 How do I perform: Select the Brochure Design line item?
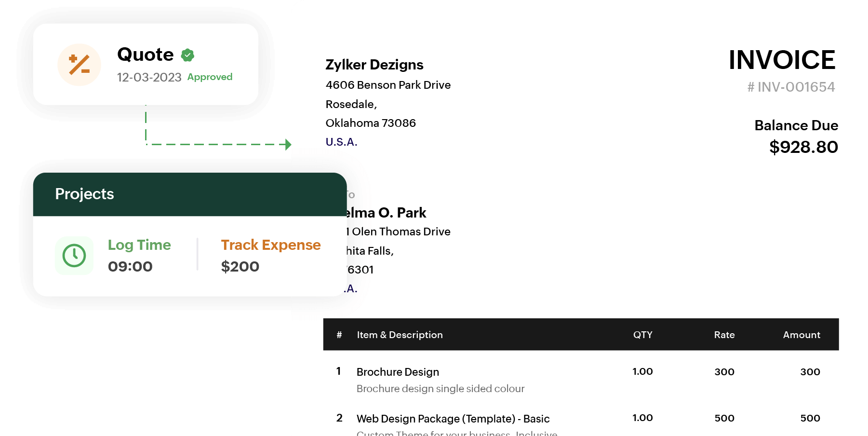398,372
